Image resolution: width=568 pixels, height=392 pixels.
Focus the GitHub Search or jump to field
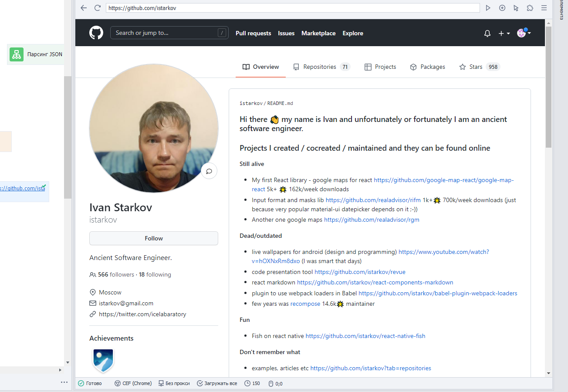point(169,33)
